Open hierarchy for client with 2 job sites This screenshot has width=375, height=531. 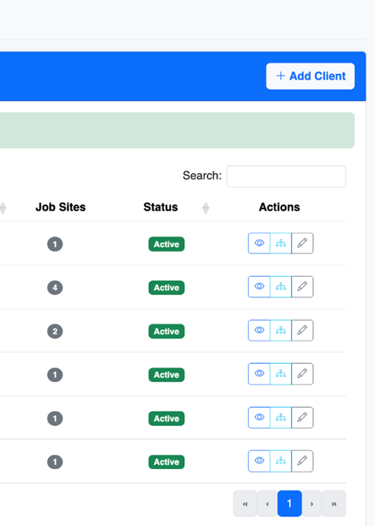281,330
